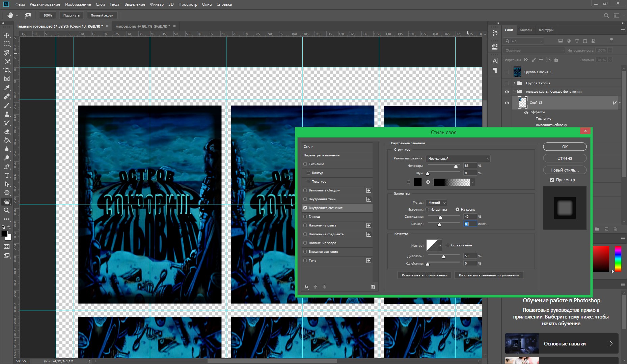The image size is (627, 364).
Task: Open the Режим наложения blend mode dropdown
Action: pyautogui.click(x=458, y=159)
